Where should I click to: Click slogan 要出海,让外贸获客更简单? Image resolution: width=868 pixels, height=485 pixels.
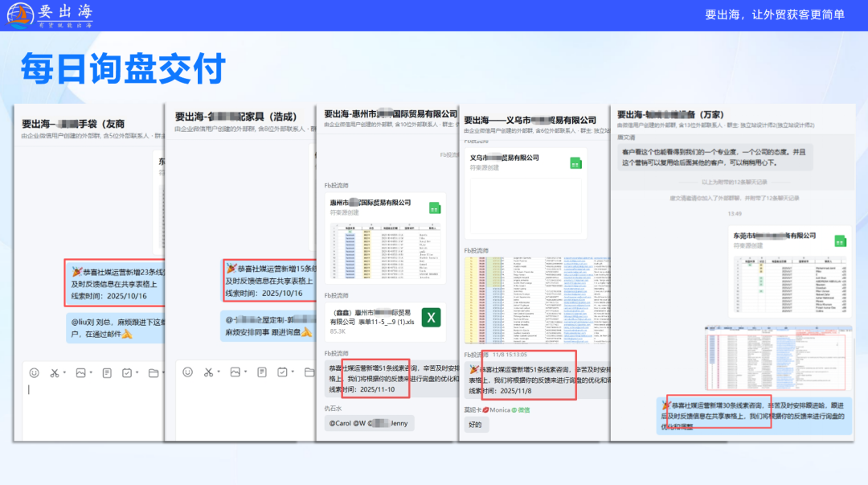[x=775, y=15]
